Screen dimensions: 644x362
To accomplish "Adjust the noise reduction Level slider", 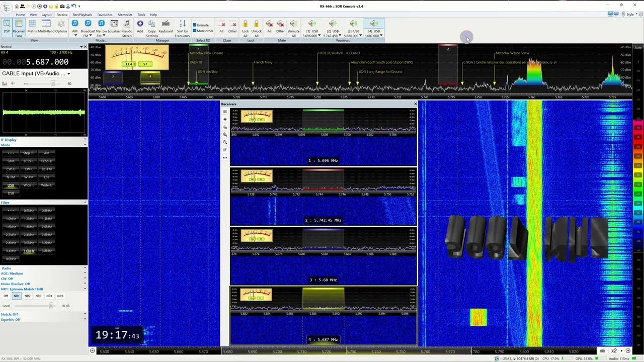I will [51, 306].
